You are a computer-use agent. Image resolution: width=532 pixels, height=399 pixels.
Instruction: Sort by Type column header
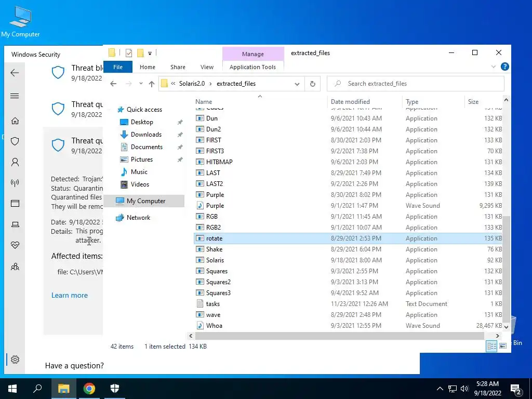412,102
